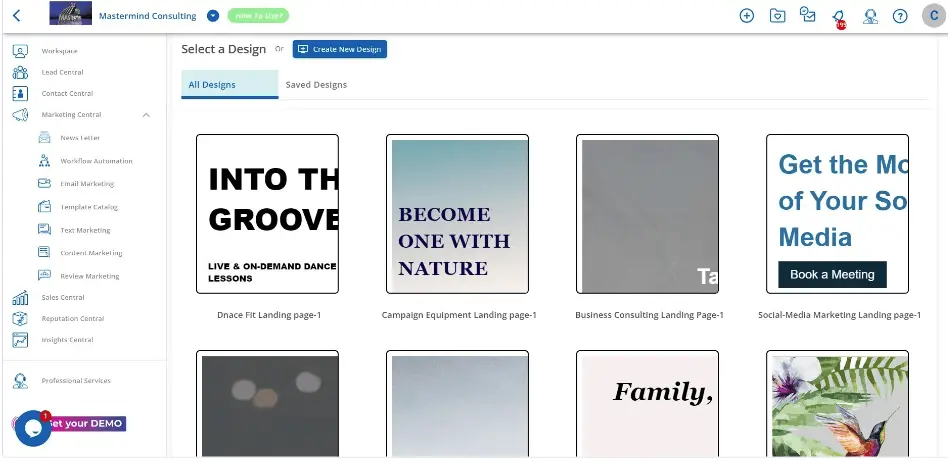948x461 pixels.
Task: Click the Marketing Central megaphone icon
Action: tap(20, 115)
